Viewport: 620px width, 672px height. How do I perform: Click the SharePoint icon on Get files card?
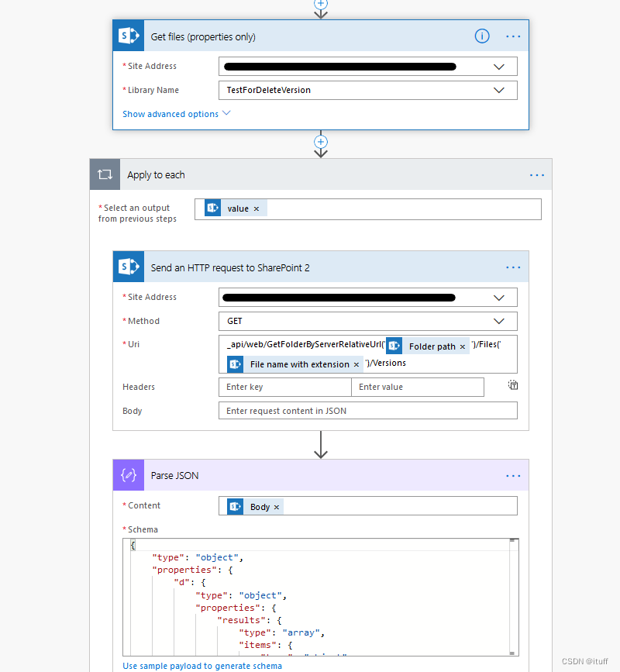[129, 36]
